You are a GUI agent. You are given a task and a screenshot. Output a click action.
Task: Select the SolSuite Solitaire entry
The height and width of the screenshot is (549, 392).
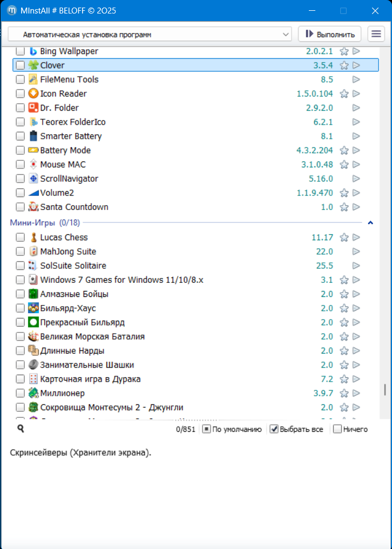tap(73, 266)
